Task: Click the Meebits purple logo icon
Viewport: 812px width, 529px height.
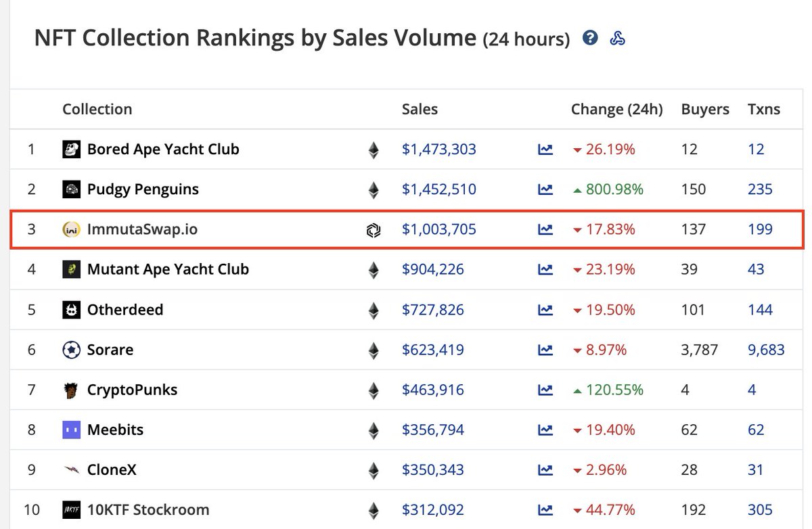Action: click(71, 430)
